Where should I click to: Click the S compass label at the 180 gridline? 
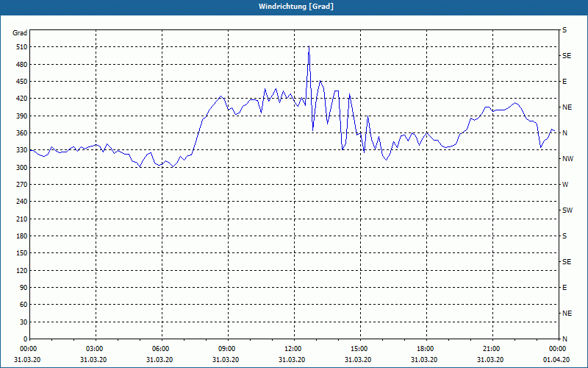point(564,236)
